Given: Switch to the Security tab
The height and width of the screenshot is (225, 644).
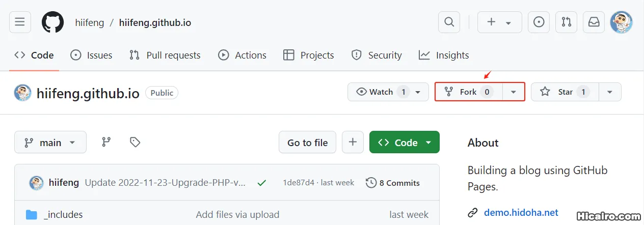Looking at the screenshot, I should (x=377, y=55).
